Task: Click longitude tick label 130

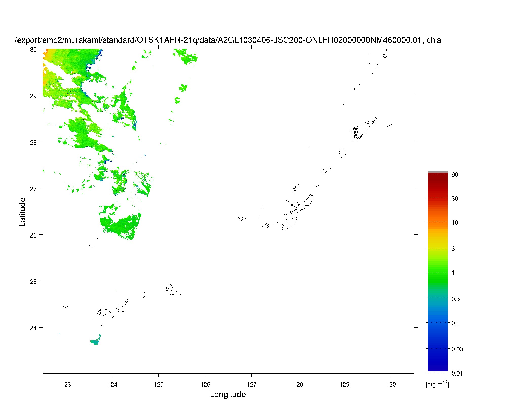Action: coord(391,384)
